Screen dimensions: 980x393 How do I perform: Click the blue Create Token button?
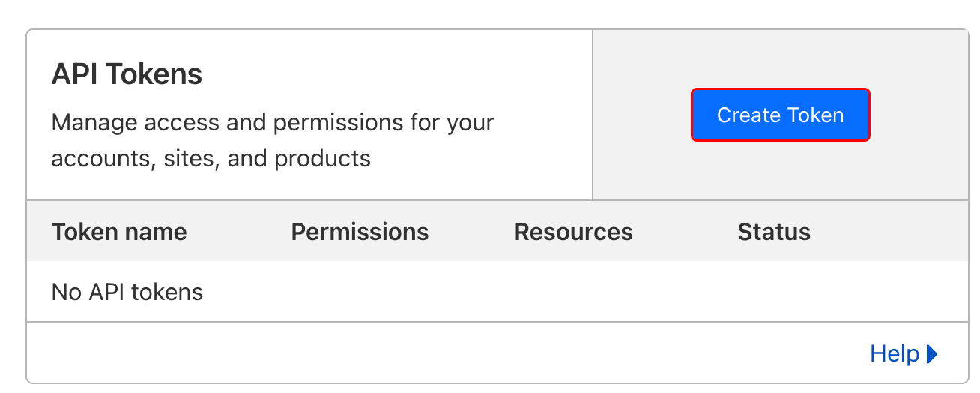[780, 115]
